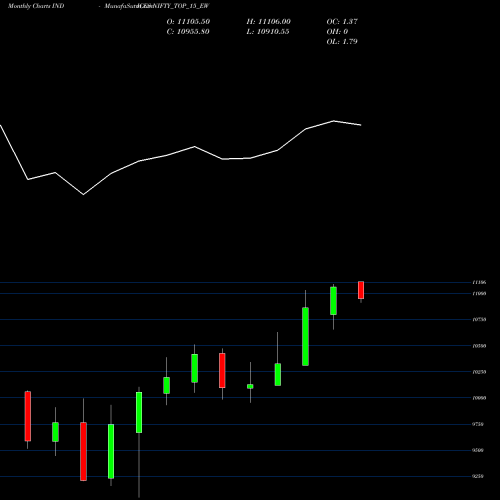500x500 pixels.
Task: Click the 11106 price axis label
Action: (479, 282)
